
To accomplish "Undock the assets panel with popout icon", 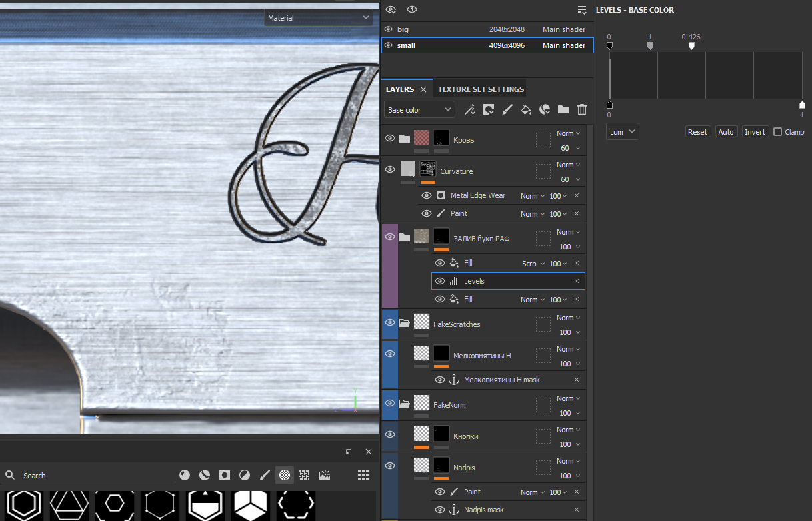I will [x=349, y=452].
